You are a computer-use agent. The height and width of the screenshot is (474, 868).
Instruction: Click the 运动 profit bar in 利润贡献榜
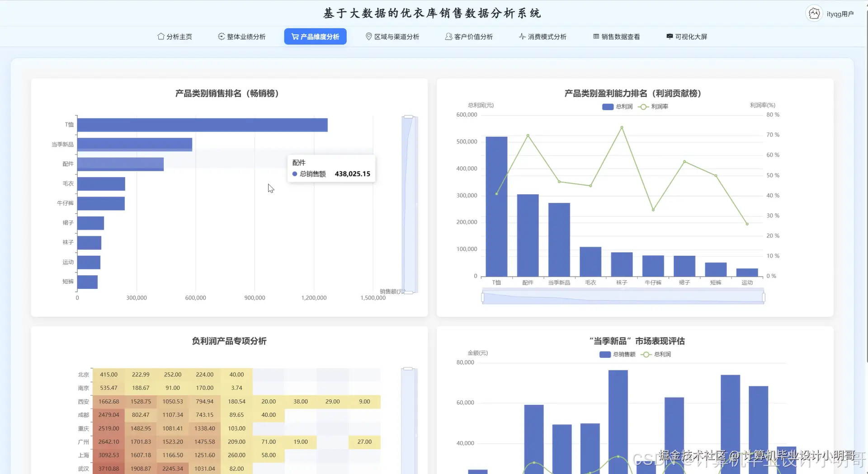(747, 272)
